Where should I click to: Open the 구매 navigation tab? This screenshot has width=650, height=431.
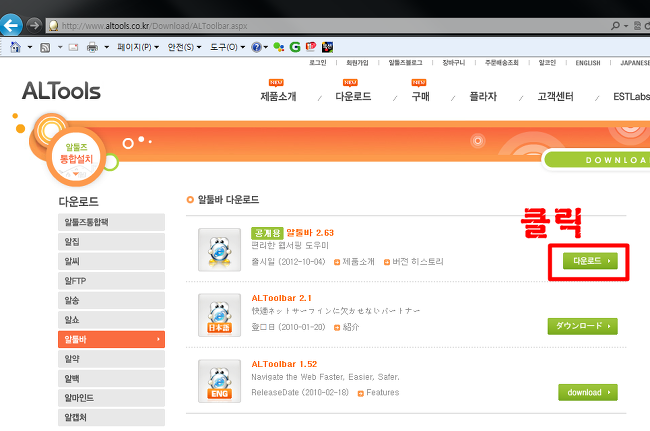[x=420, y=96]
